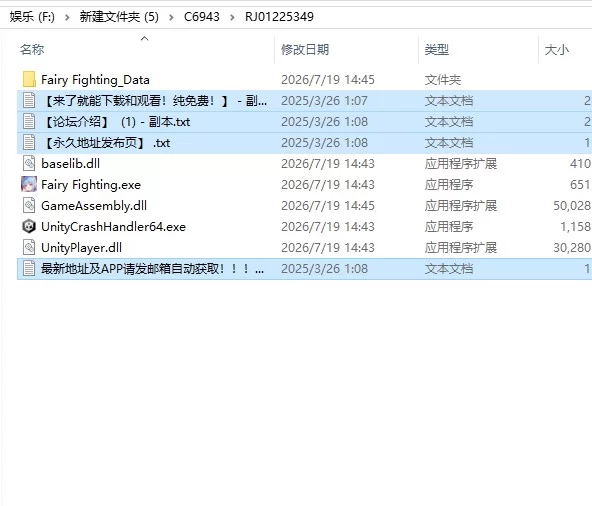Open the Fairy Fighting_Data folder icon
The width and height of the screenshot is (592, 506).
[x=29, y=80]
